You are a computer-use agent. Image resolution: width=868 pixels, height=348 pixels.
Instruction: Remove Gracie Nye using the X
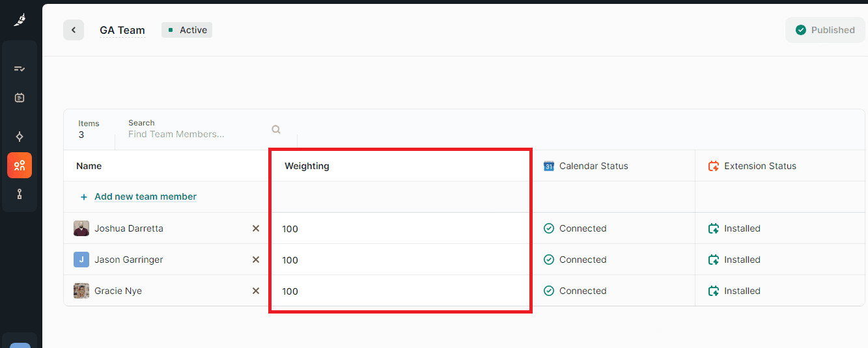coord(256,291)
